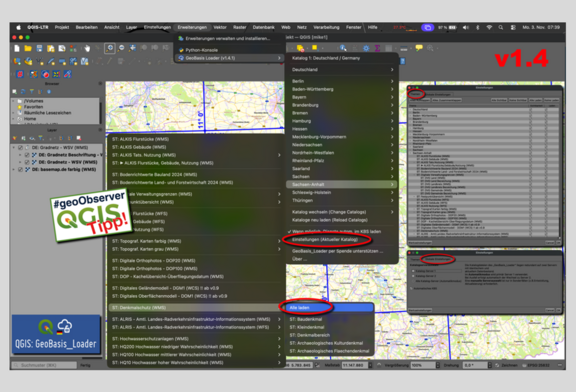Open the macOS Control Center icon
The width and height of the screenshot is (576, 392).
513,28
